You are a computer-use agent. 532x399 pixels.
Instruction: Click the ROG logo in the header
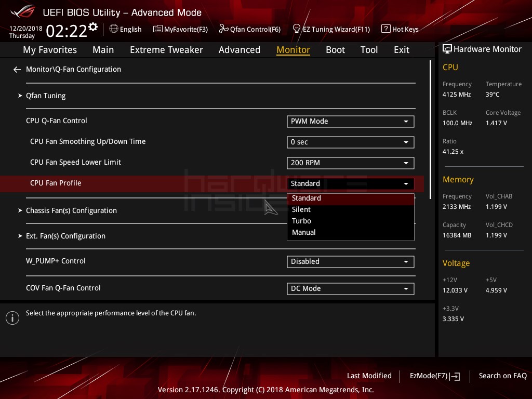pyautogui.click(x=23, y=11)
